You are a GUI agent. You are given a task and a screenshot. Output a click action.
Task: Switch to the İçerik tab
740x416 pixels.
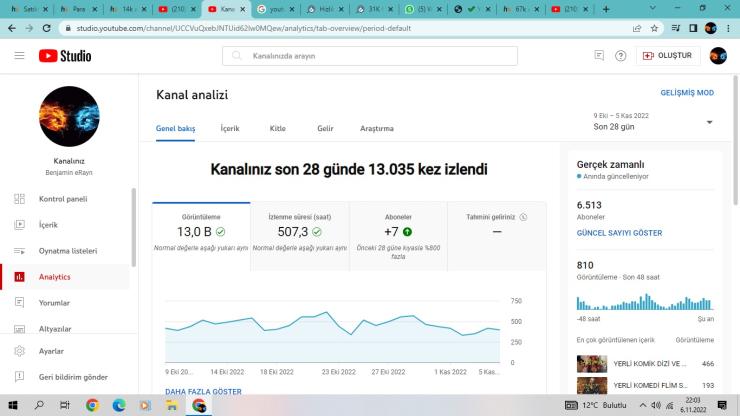click(x=230, y=129)
